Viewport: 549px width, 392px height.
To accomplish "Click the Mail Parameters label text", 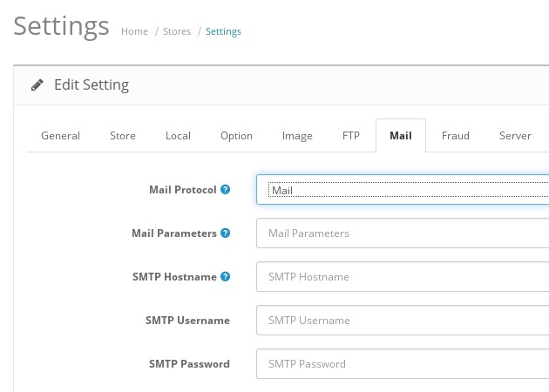I will click(174, 233).
